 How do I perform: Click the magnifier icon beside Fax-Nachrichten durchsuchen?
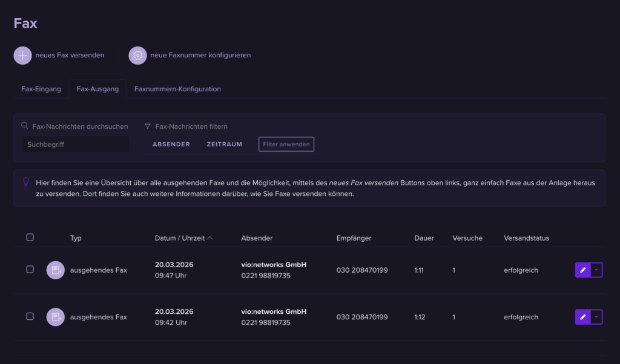pos(25,126)
